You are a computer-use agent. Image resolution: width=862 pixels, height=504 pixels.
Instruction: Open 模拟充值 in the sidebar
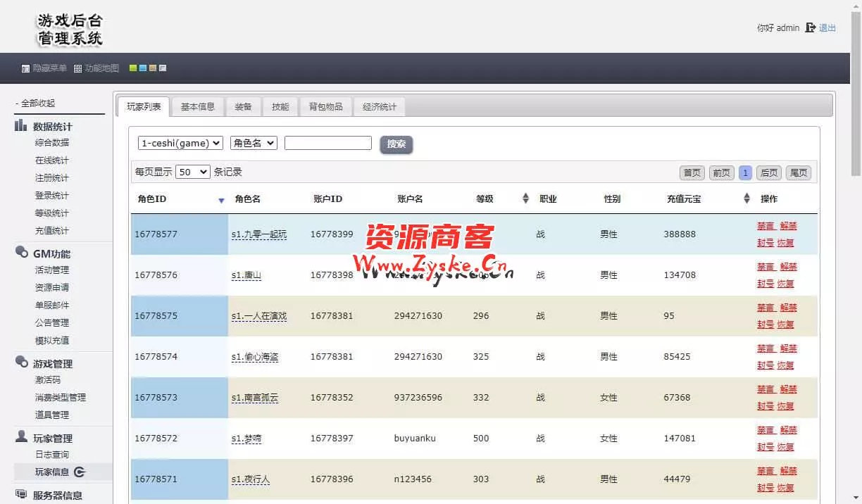[52, 341]
